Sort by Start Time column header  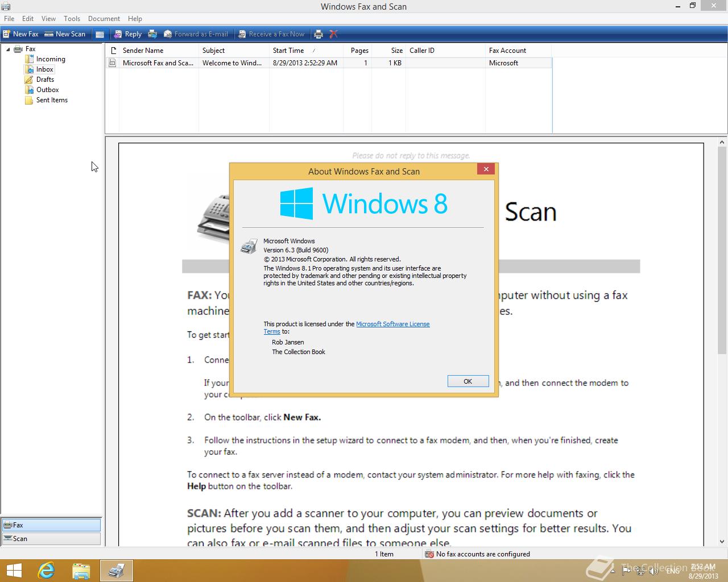click(306, 51)
